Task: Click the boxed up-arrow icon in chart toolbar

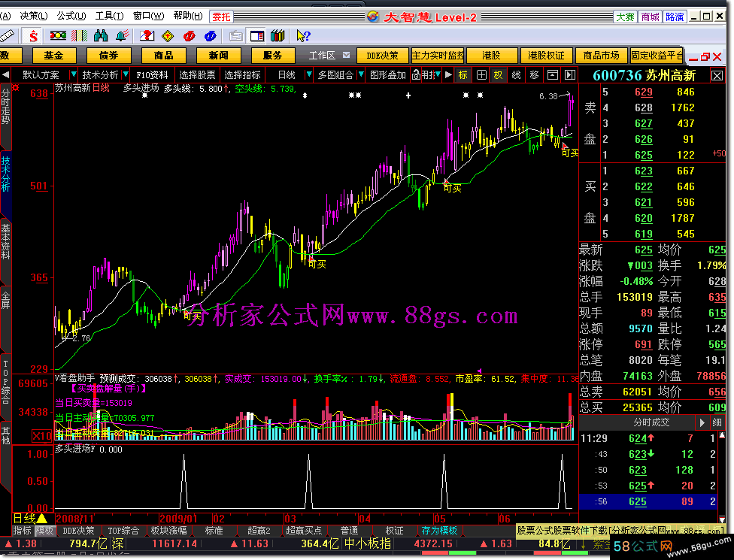Action: [x=552, y=75]
